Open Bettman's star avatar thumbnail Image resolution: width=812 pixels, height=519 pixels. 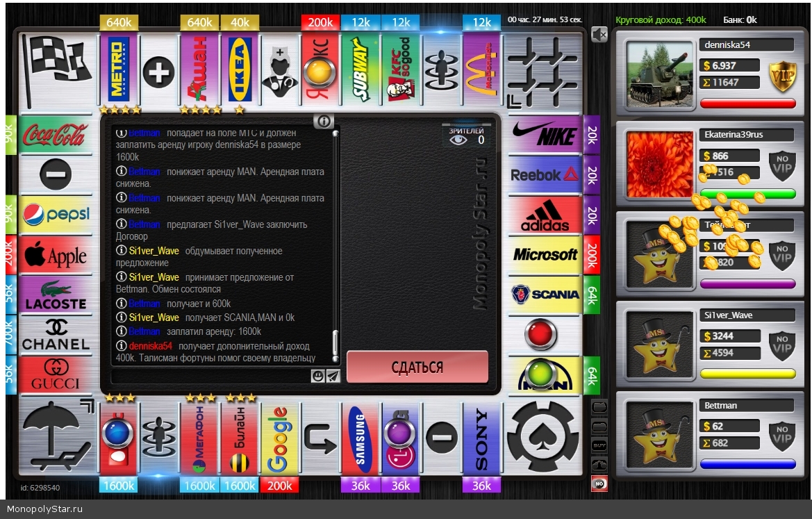660,434
